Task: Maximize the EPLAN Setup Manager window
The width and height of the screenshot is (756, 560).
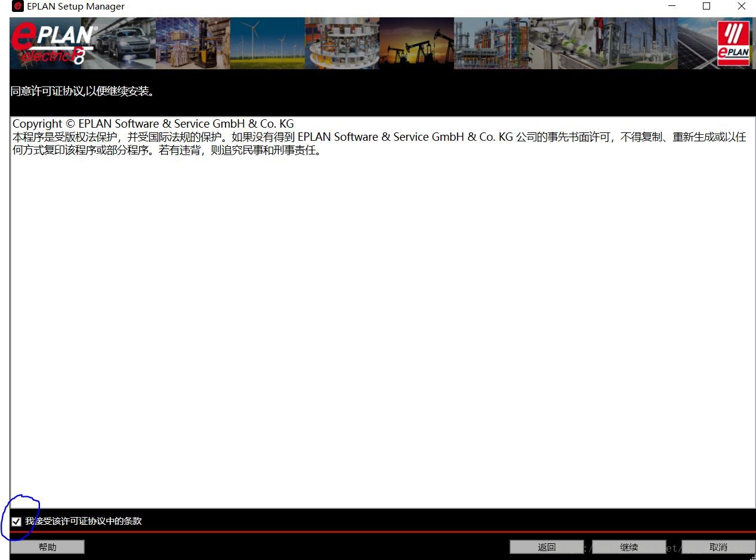Action: click(x=706, y=7)
